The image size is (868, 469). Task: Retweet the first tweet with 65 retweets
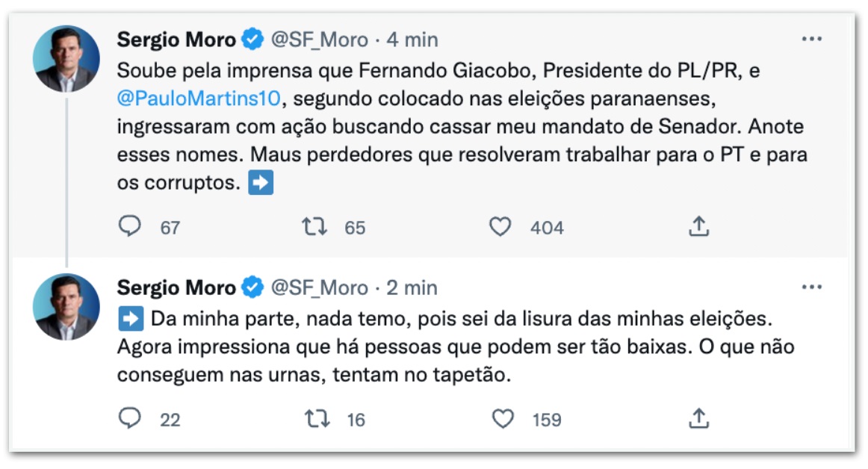pos(315,227)
